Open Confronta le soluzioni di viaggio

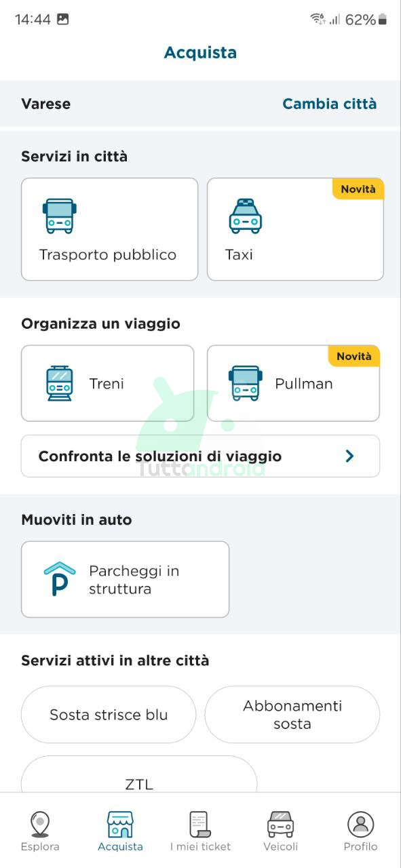(x=200, y=456)
